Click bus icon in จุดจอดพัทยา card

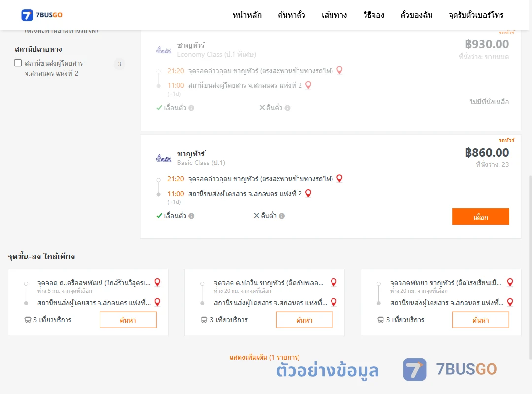click(380, 320)
